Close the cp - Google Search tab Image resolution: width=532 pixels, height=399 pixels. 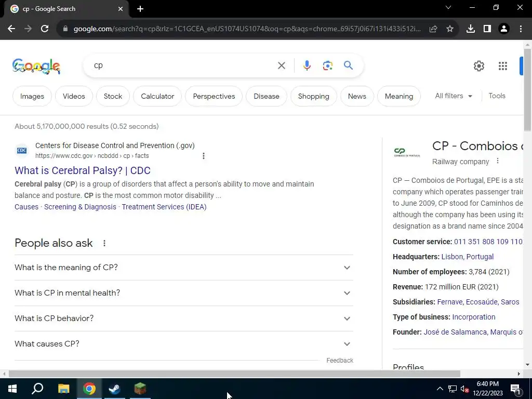[121, 9]
